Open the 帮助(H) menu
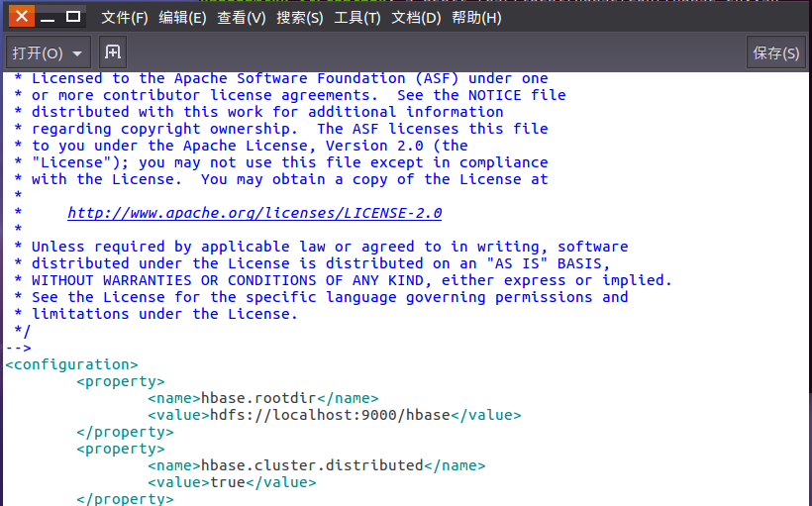Screen dimensions: 812x506 coord(476,18)
